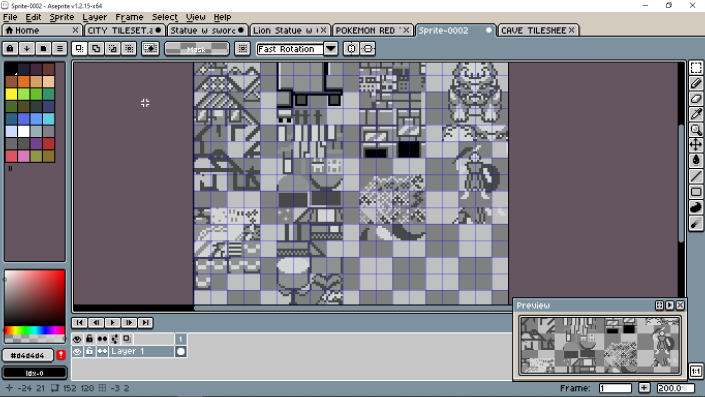The height and width of the screenshot is (397, 705).
Task: Go to previous frame
Action: [x=96, y=322]
